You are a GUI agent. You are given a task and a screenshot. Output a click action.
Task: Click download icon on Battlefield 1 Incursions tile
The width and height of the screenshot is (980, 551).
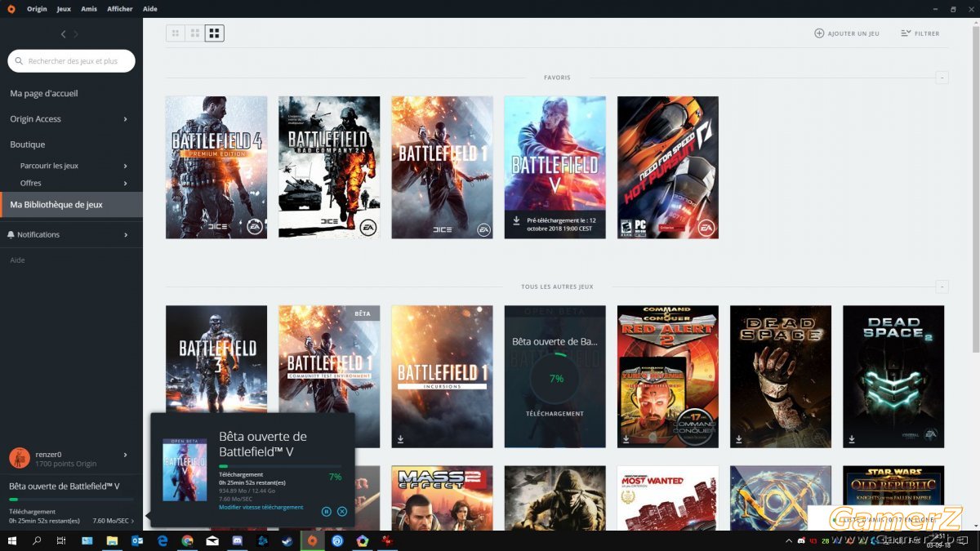tap(401, 439)
